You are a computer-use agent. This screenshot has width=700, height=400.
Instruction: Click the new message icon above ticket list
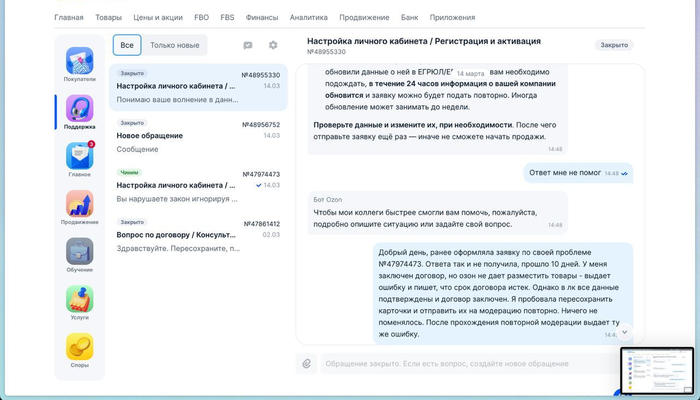point(248,45)
